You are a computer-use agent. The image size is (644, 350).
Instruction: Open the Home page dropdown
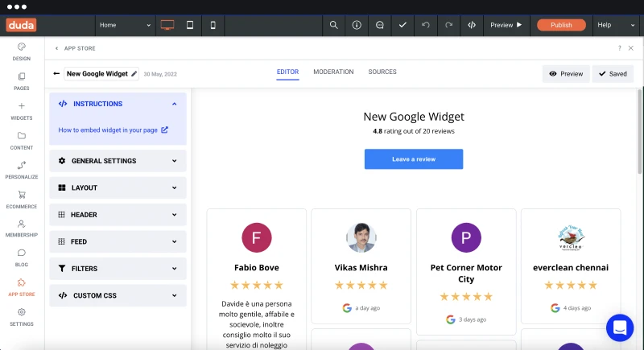click(126, 25)
